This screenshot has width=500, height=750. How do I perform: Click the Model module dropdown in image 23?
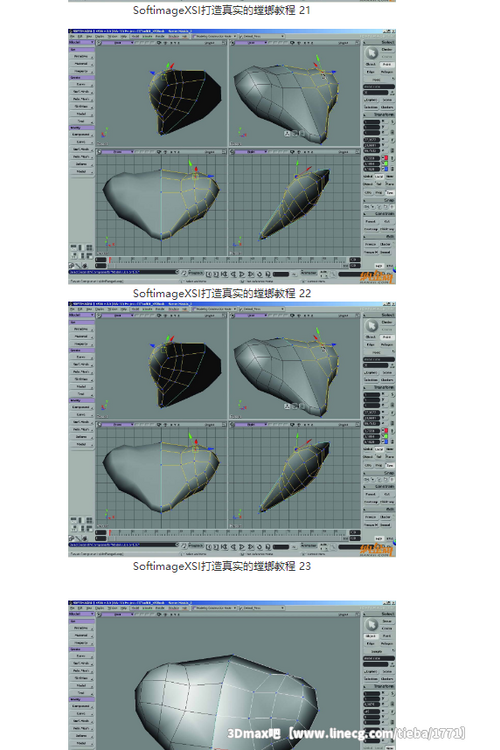pos(81,315)
